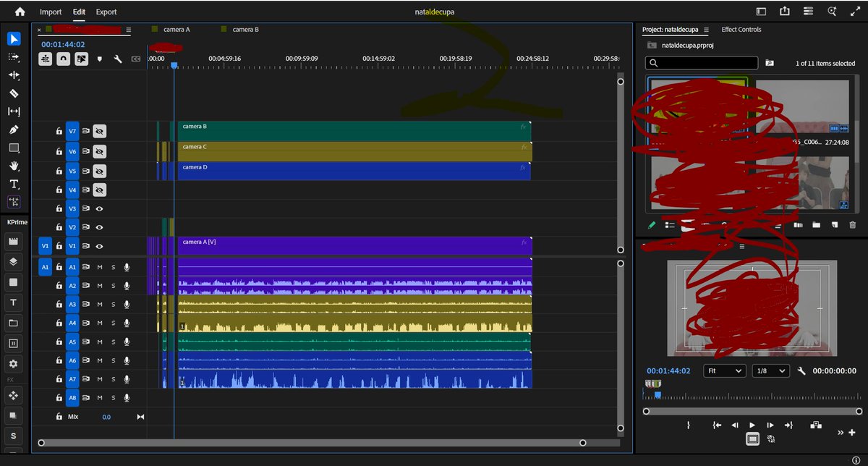Open KPrime gear settings
This screenshot has width=868, height=466.
point(14,363)
